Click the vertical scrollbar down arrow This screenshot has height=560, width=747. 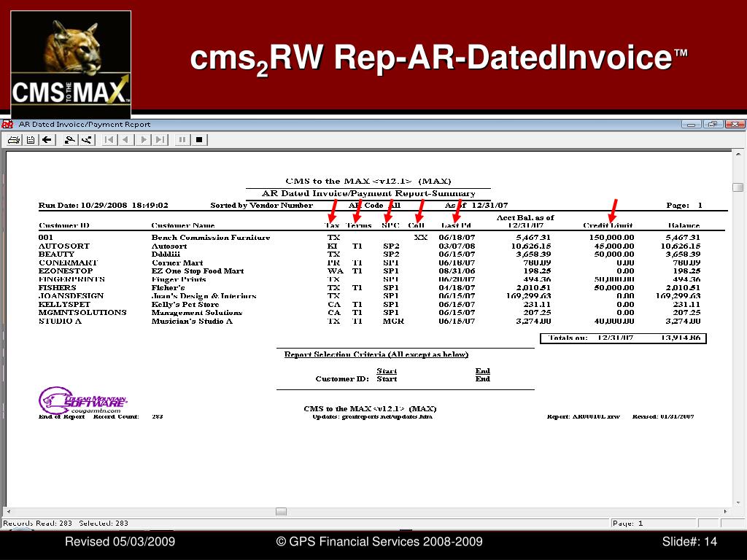pos(738,502)
